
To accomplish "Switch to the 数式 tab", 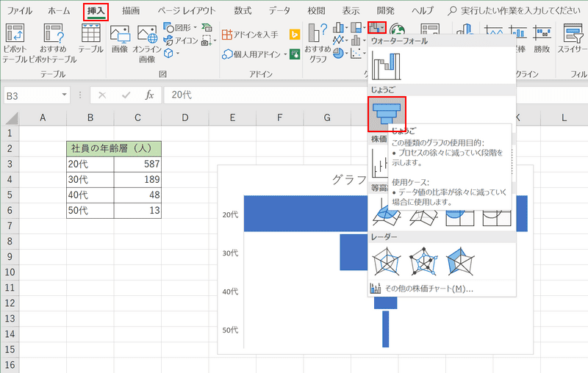I will 243,11.
